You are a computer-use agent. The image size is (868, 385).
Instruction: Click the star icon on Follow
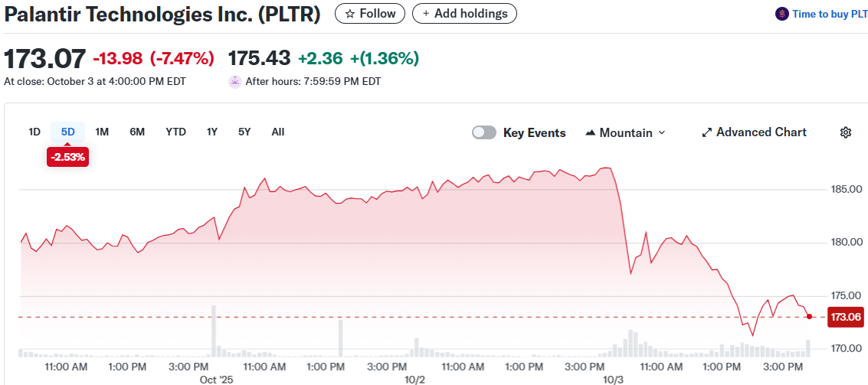tap(350, 14)
